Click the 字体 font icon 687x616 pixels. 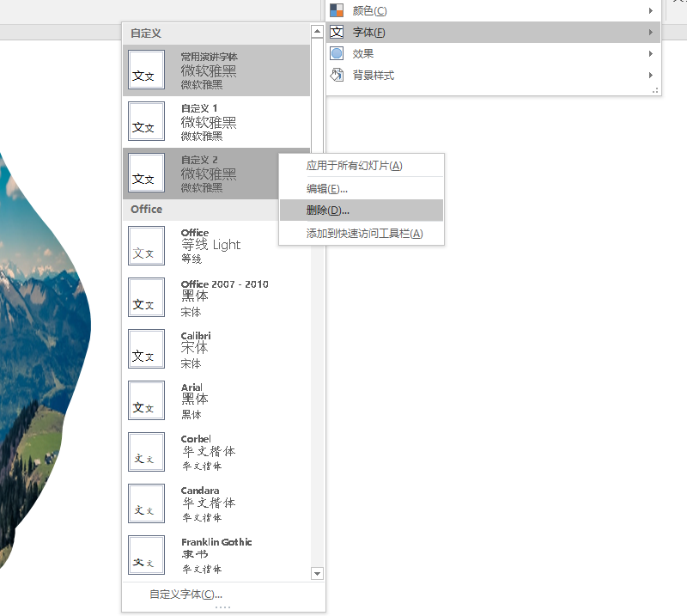pos(337,32)
